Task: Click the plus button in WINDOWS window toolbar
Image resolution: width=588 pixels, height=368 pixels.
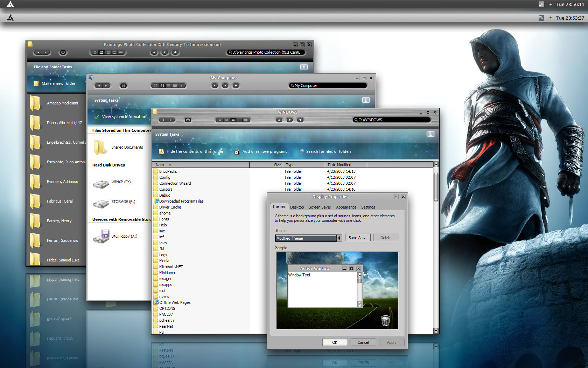Action: coord(300,120)
